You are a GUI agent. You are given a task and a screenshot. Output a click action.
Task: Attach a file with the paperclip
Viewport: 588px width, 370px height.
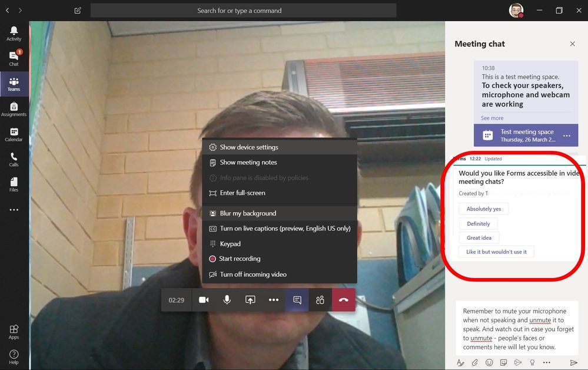coord(475,362)
